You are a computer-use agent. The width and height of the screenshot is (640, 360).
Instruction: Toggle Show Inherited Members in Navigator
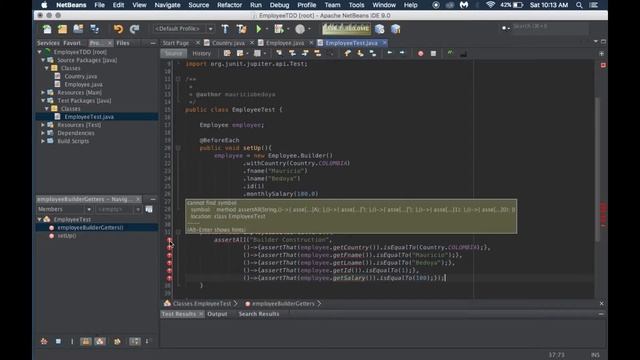pos(44,341)
